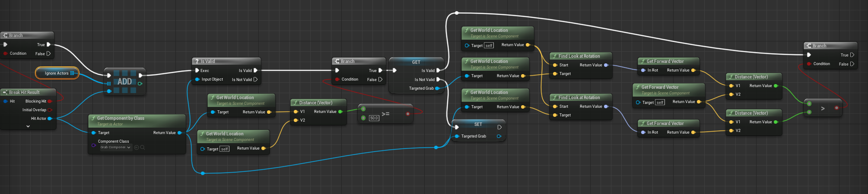Image resolution: width=868 pixels, height=194 pixels.
Task: Click True exec pin on Branch feeding ADD
Action: pos(48,44)
